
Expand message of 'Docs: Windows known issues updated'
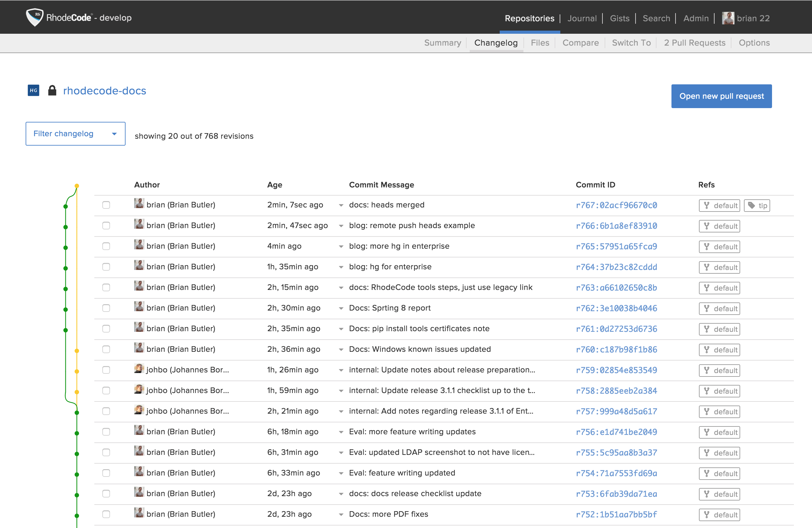click(341, 350)
